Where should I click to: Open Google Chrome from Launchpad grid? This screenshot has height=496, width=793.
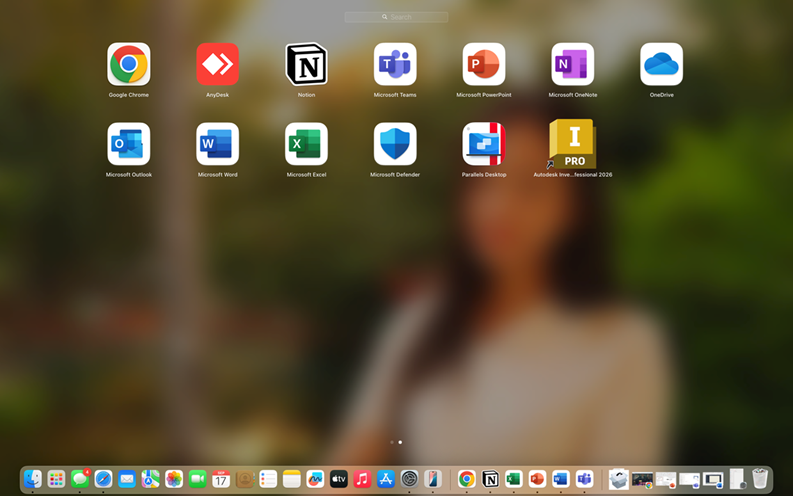pyautogui.click(x=128, y=64)
